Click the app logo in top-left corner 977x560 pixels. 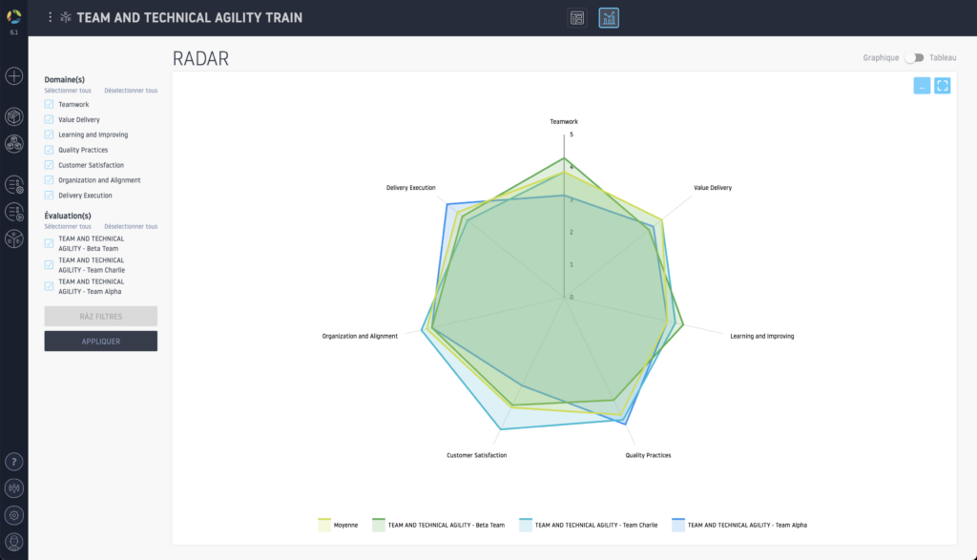[13, 16]
